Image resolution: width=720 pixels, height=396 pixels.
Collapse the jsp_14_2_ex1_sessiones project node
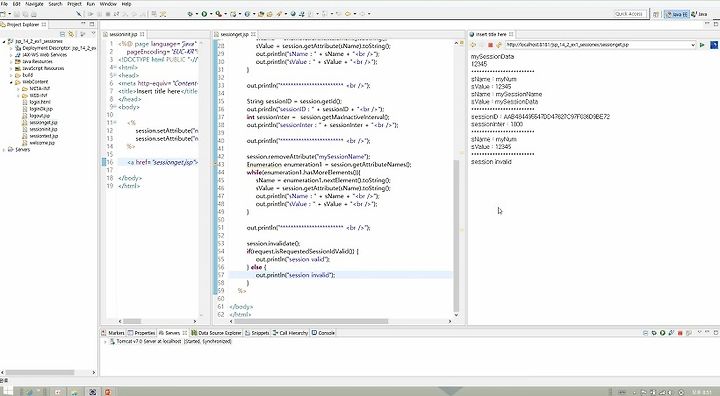tap(4, 41)
